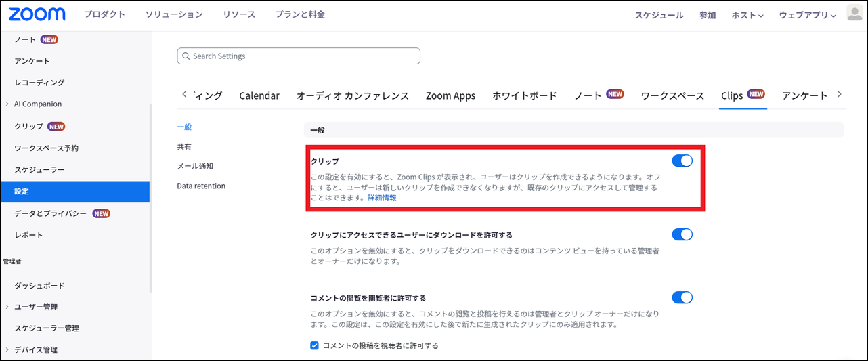
Task: Expand ユーザー管理 sidebar section
Action: coord(7,307)
